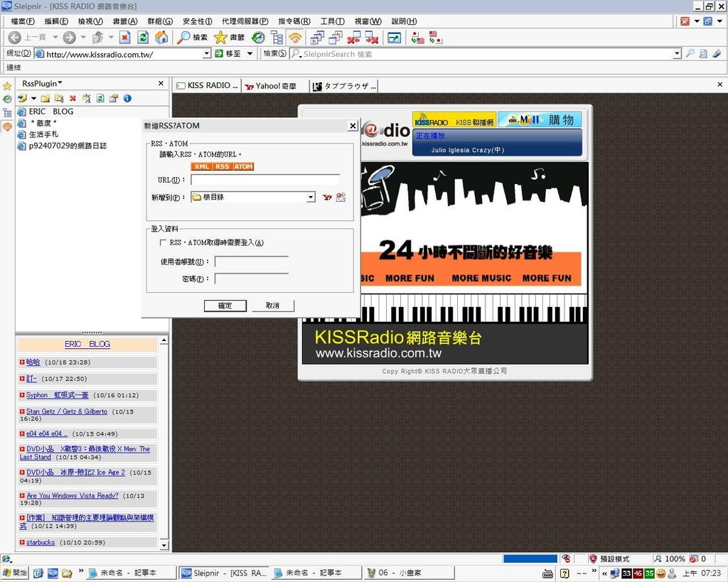Click the green refresh feed icon in RssPlugin toolbar
728x582 pixels.
100,98
